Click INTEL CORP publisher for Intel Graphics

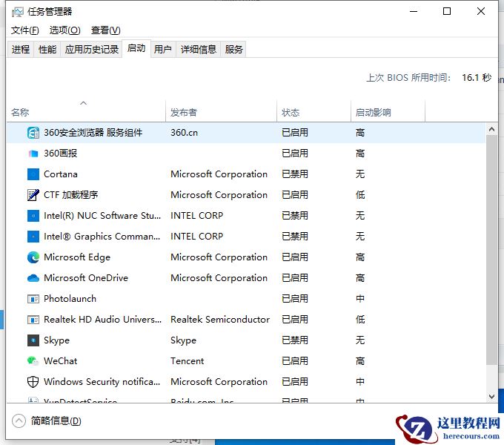pos(196,237)
